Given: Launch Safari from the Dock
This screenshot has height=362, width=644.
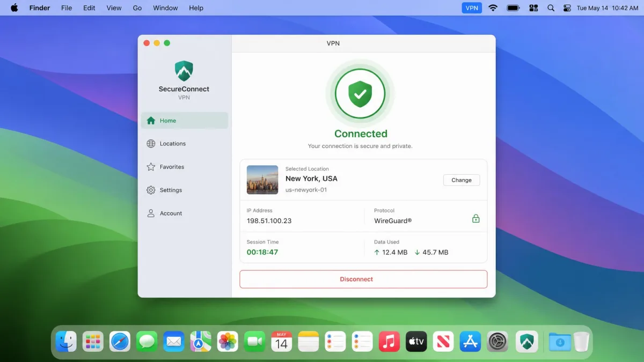Looking at the screenshot, I should tap(120, 341).
